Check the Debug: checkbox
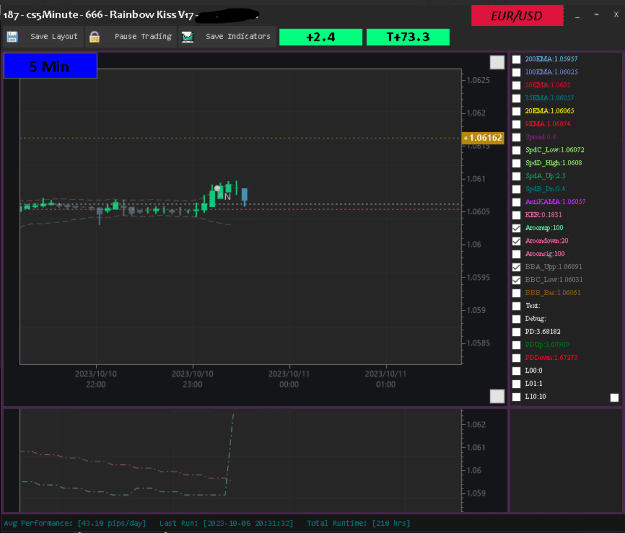625x533 pixels. 516,319
